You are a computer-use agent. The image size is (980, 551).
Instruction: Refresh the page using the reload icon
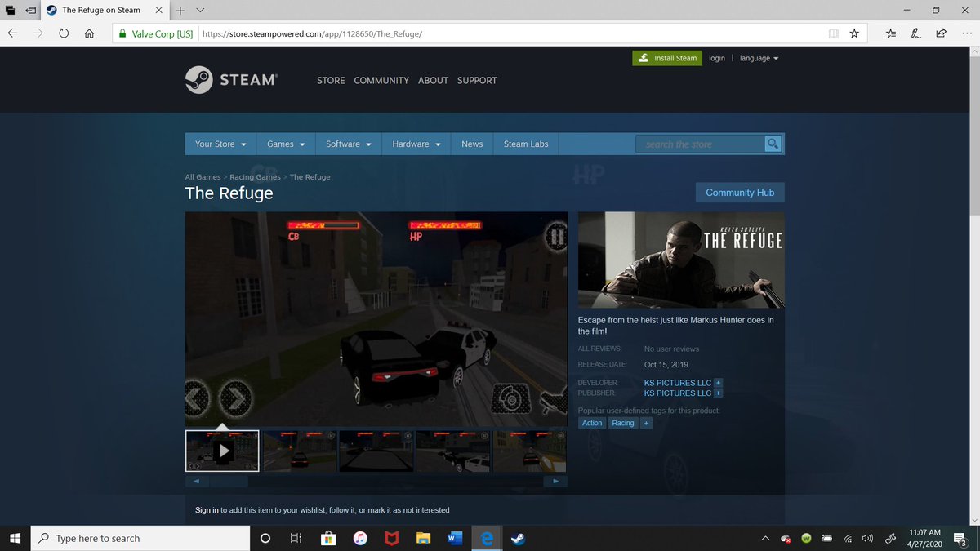63,33
